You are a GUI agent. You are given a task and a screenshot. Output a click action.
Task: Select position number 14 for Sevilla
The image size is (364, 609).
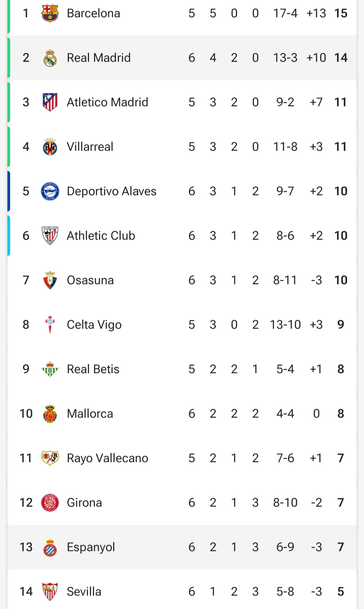[26, 591]
